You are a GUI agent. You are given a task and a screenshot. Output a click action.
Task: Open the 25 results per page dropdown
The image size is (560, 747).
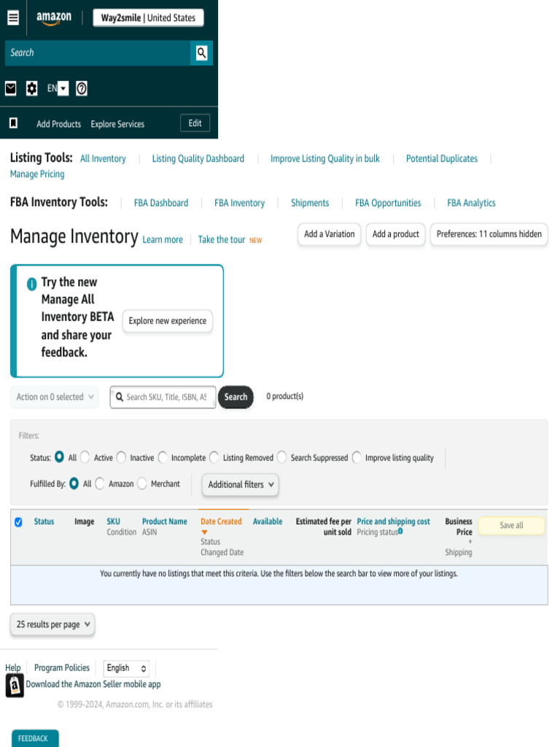pos(52,624)
